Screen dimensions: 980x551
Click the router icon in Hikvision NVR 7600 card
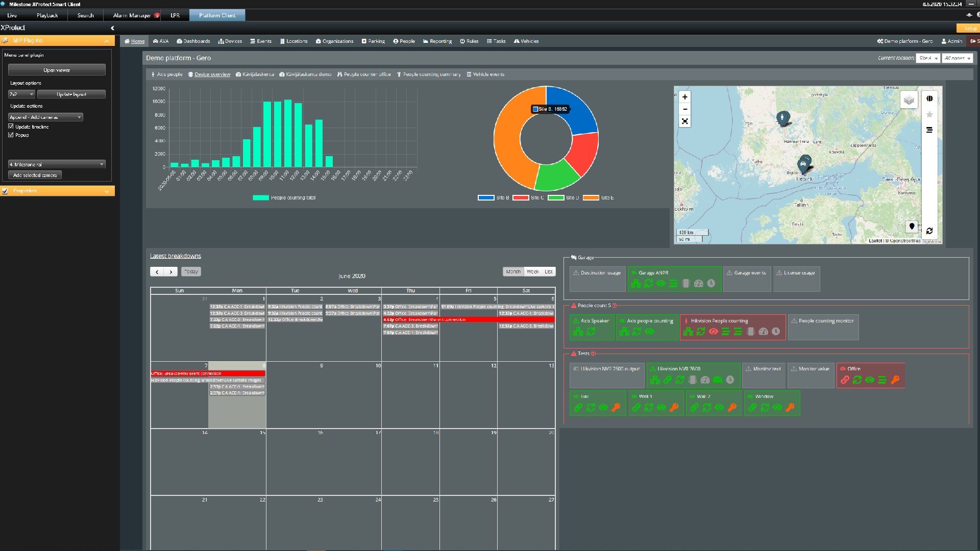pos(717,380)
